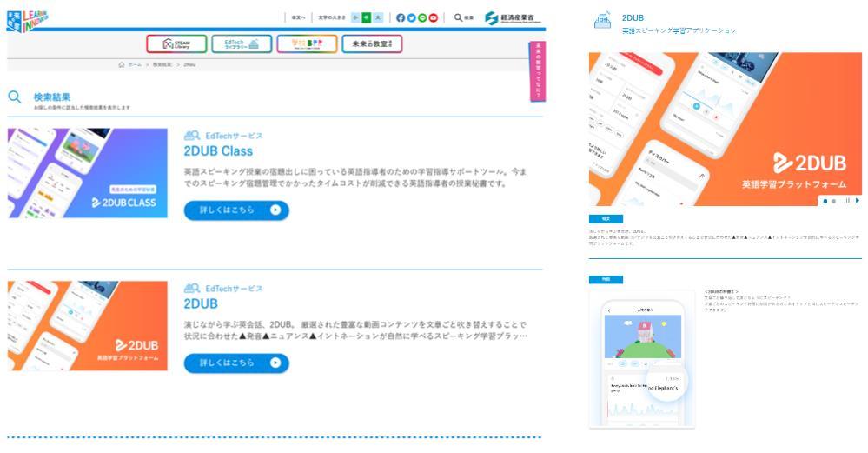The height and width of the screenshot is (453, 868).
Task: Select the second slideshow indicator dot
Action: (833, 202)
